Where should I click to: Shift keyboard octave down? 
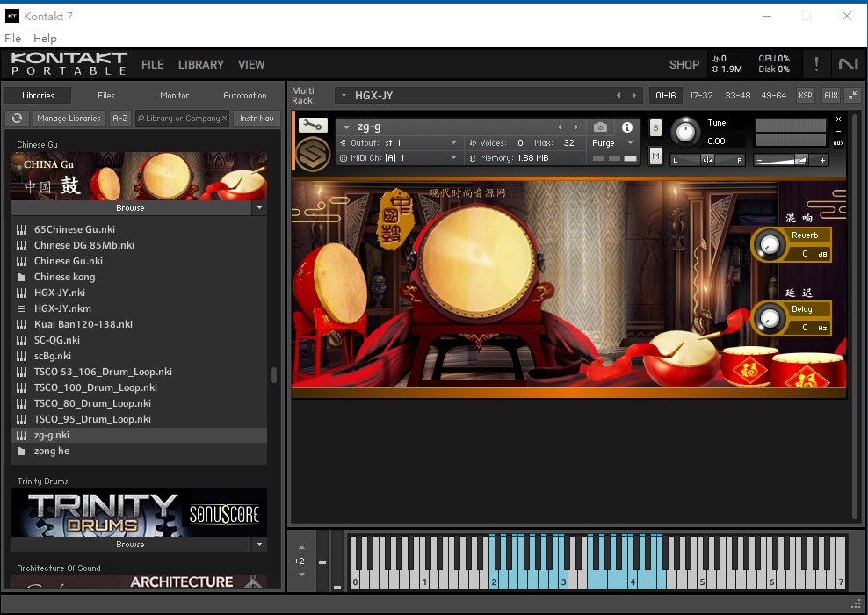point(301,575)
